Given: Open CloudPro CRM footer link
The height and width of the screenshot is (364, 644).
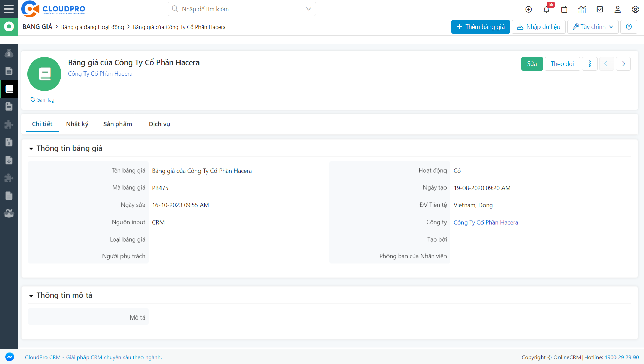Looking at the screenshot, I should click(x=93, y=357).
